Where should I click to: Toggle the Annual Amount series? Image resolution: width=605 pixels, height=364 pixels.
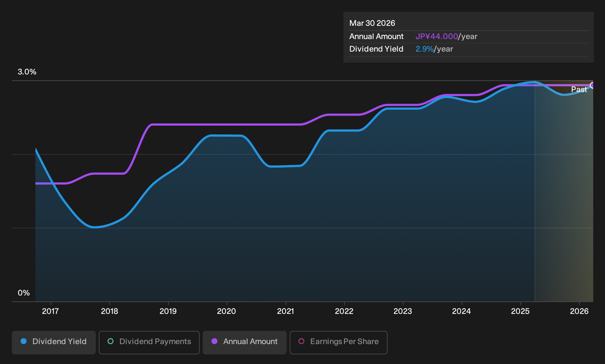[245, 342]
